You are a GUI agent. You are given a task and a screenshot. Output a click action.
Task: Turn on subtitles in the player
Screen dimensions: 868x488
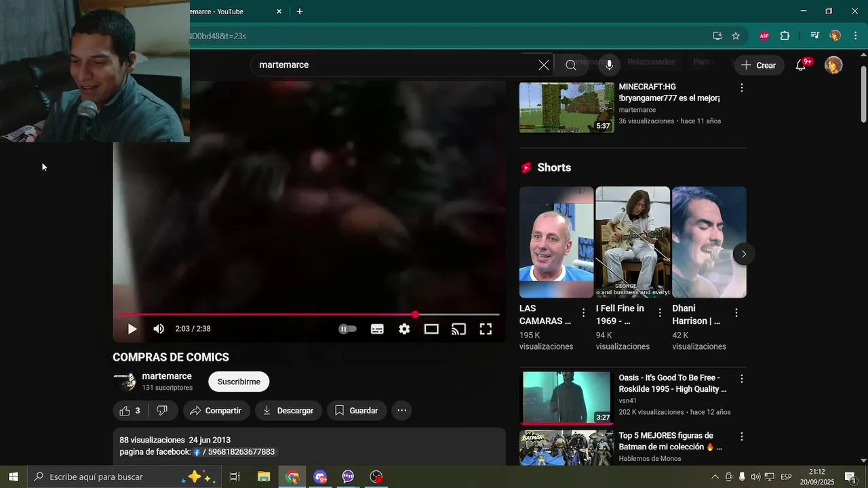pyautogui.click(x=377, y=329)
